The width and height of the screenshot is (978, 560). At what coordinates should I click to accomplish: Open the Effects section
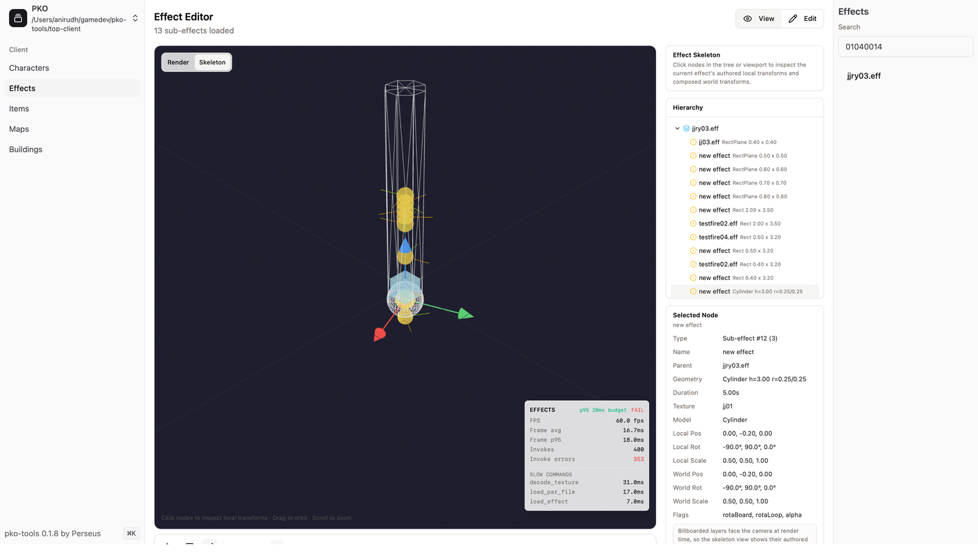pos(73,88)
